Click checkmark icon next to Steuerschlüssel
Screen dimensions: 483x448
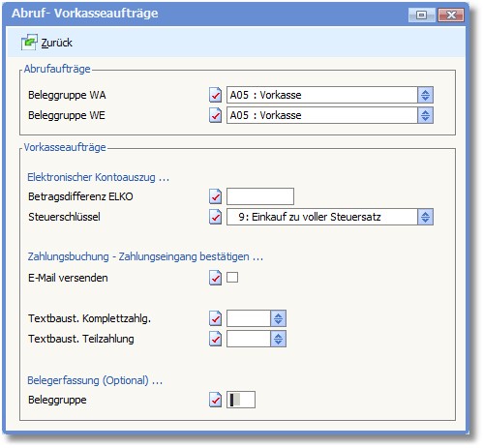click(215, 217)
